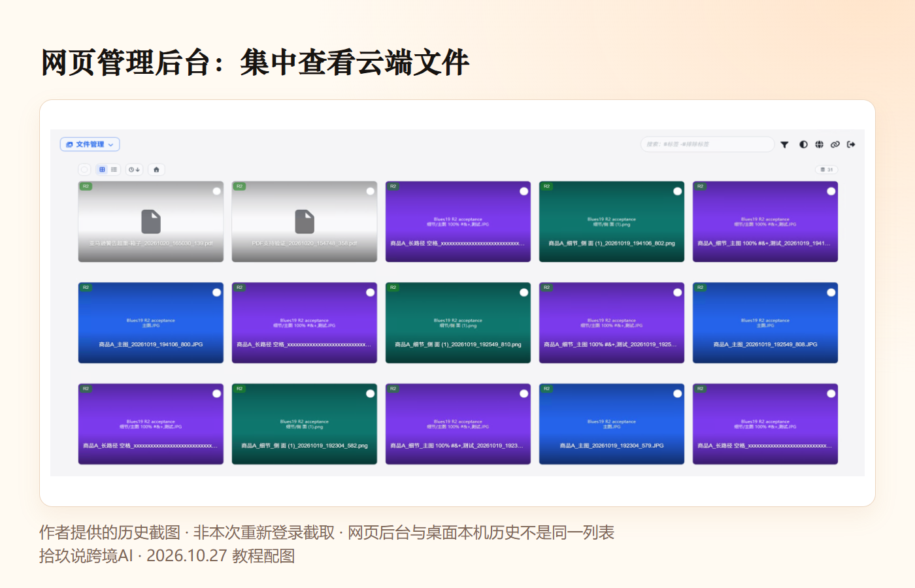Go to the home folder icon
The image size is (915, 588).
[156, 170]
